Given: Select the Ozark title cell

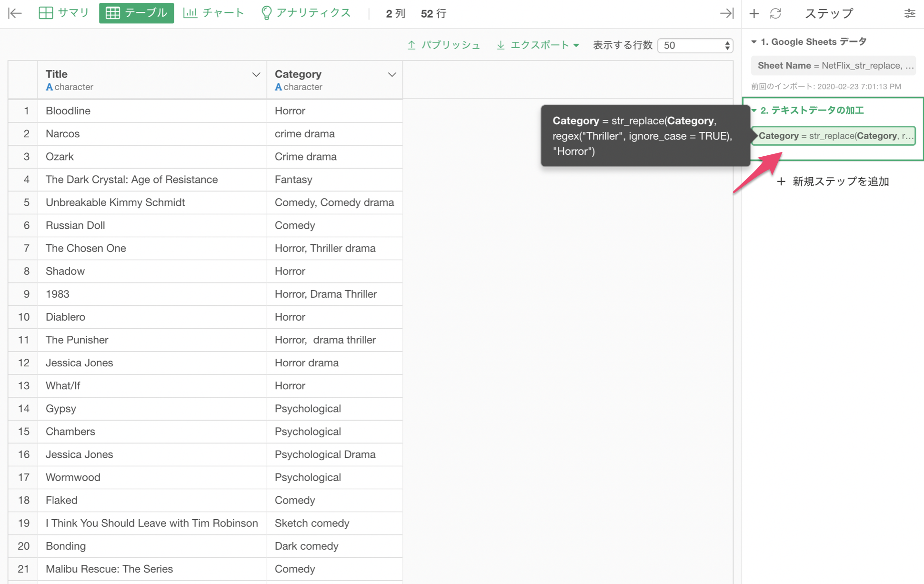Looking at the screenshot, I should click(152, 157).
